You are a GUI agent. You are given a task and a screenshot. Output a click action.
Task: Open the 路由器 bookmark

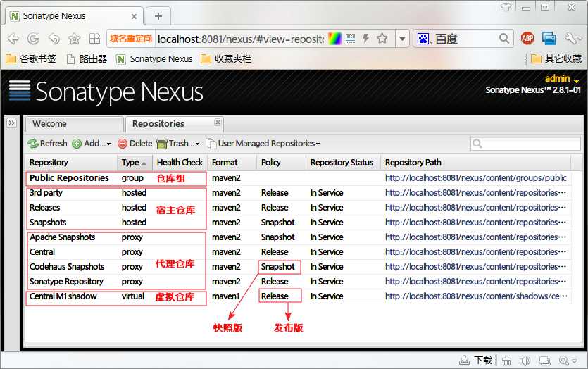tap(87, 59)
